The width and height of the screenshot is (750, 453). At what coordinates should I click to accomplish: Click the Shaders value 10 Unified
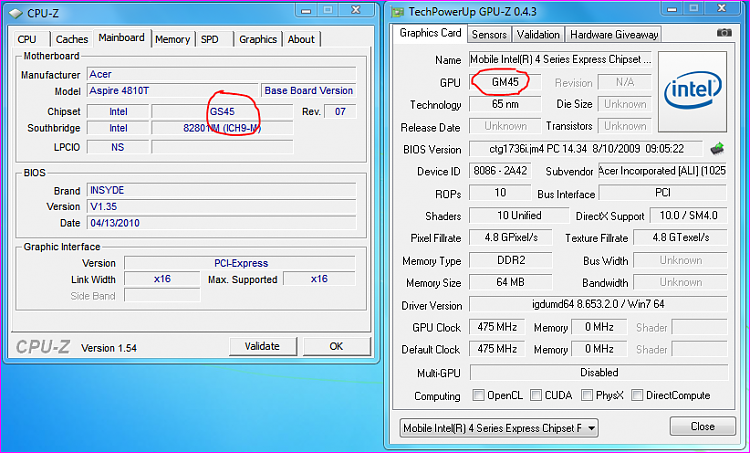519,215
